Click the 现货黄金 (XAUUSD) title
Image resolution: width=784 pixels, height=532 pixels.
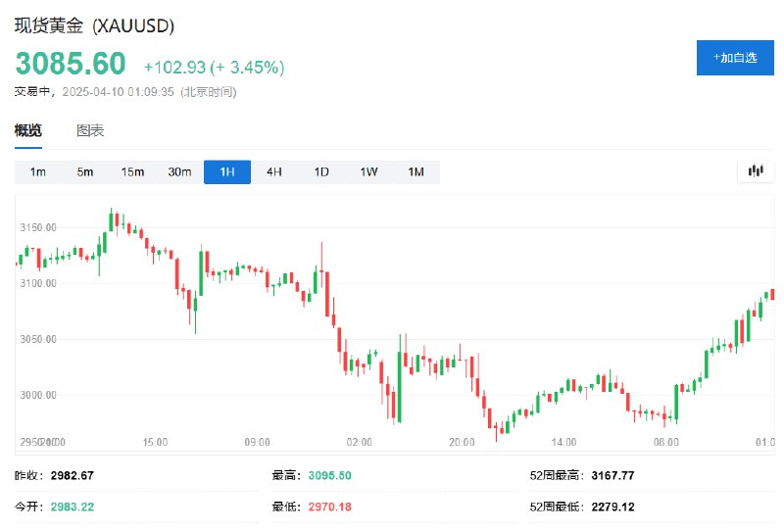pyautogui.click(x=94, y=25)
